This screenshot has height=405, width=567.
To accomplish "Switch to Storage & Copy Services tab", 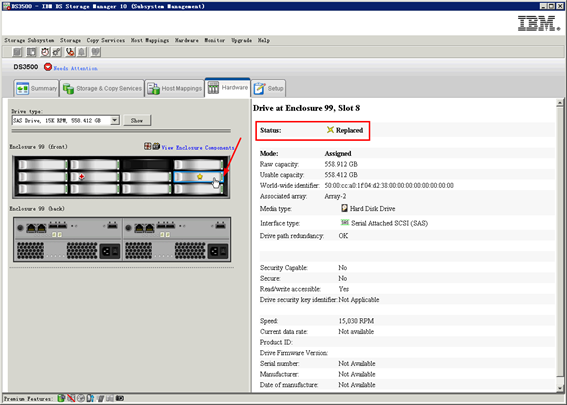I will tap(102, 88).
